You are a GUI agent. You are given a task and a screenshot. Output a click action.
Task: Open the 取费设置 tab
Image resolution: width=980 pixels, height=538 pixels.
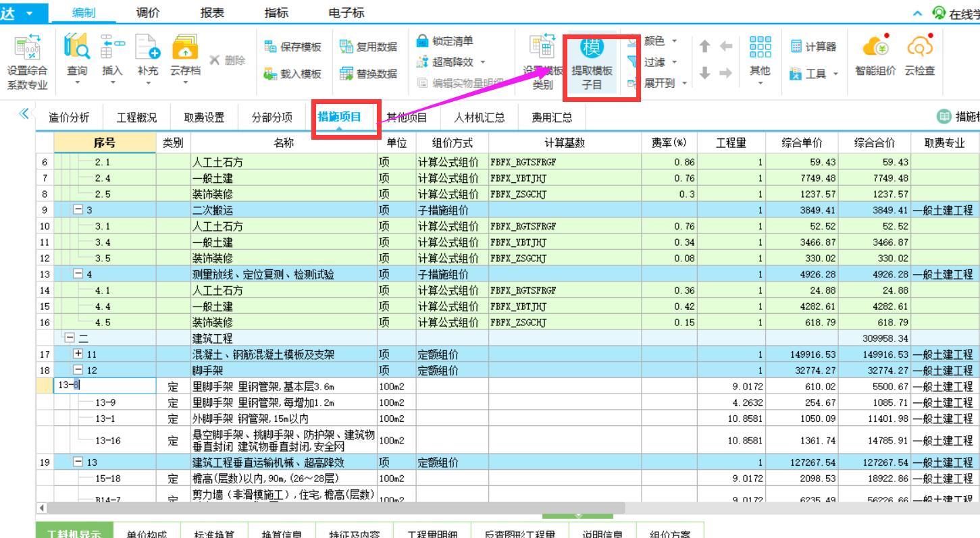tap(204, 117)
